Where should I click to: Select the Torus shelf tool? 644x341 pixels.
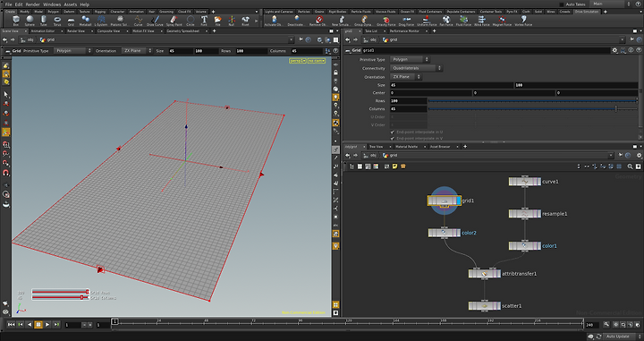[x=57, y=20]
